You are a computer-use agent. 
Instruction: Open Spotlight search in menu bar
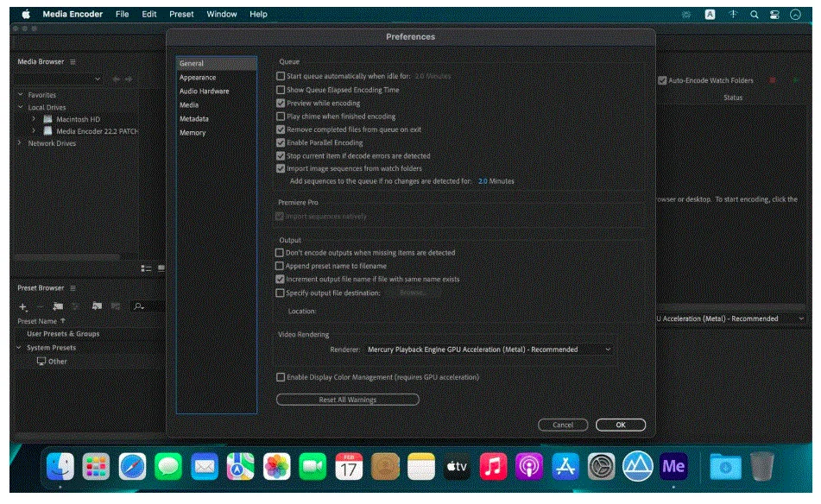click(754, 15)
